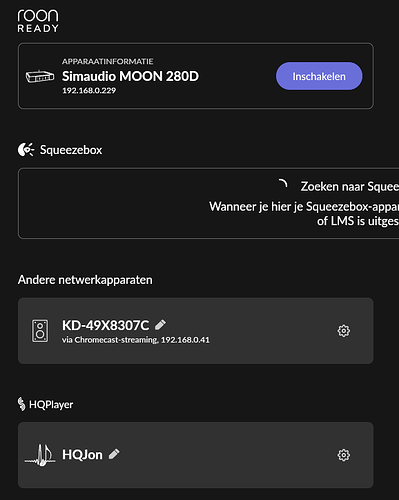
Task: Select the KD-49X8307C device title
Action: [106, 325]
